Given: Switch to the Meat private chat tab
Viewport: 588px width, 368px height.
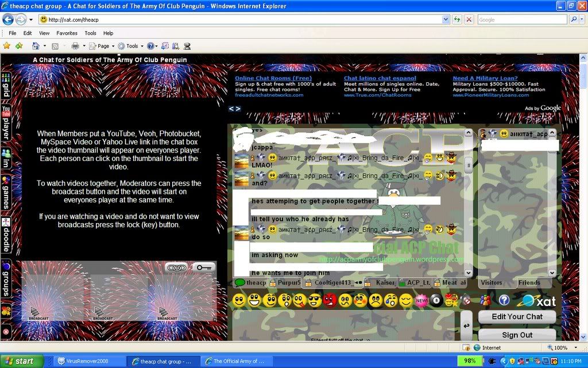Looking at the screenshot, I should coord(450,283).
